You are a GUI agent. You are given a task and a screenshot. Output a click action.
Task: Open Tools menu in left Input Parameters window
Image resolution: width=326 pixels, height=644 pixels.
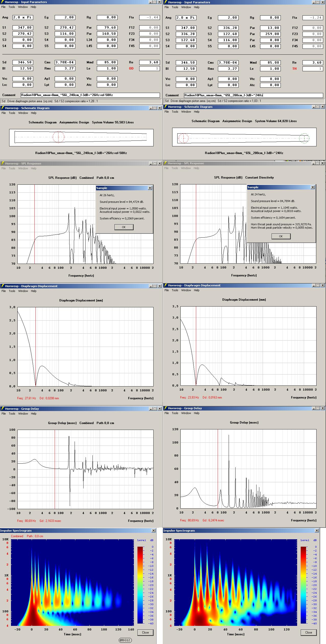[x=12, y=7]
